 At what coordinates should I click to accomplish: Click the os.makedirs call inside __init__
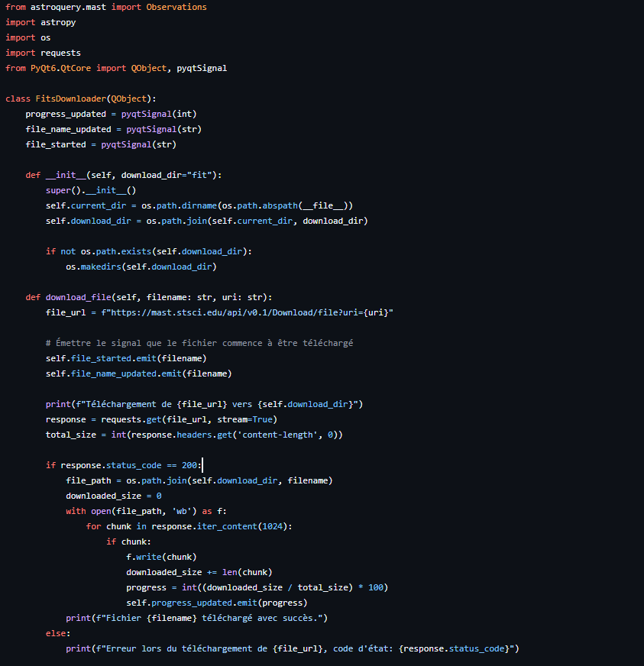pyautogui.click(x=96, y=266)
